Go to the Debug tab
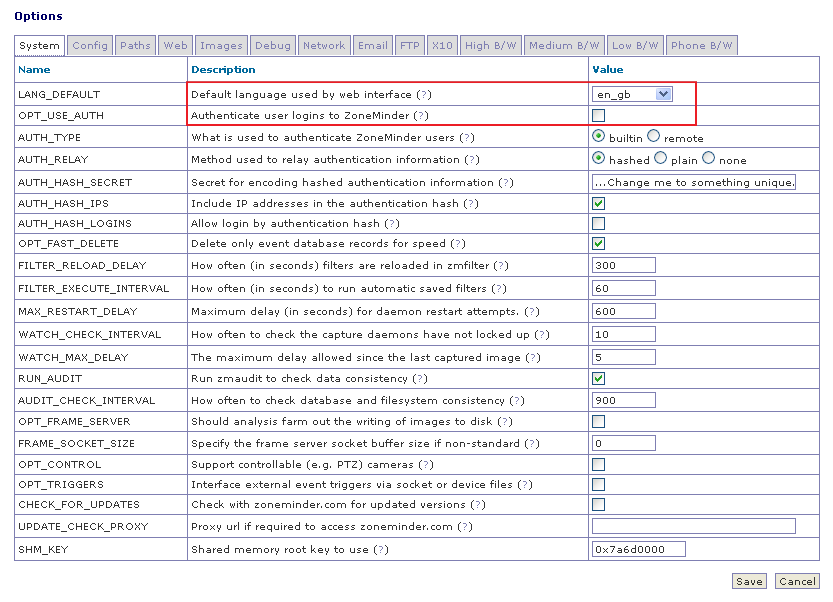The image size is (833, 602). (x=273, y=46)
